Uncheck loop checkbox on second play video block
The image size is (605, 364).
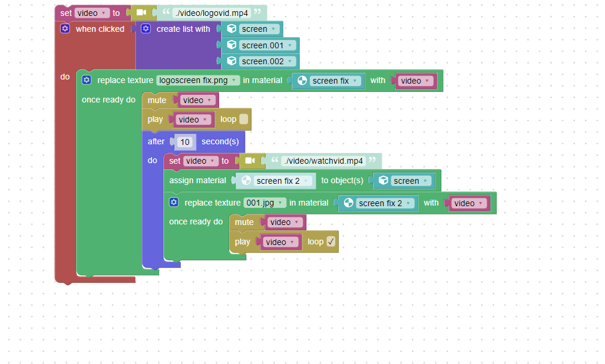[330, 241]
